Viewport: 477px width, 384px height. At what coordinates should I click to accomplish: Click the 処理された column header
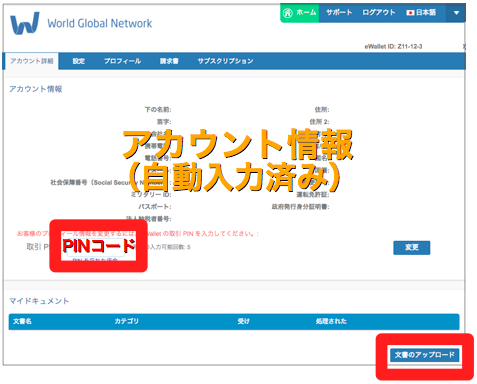(331, 321)
